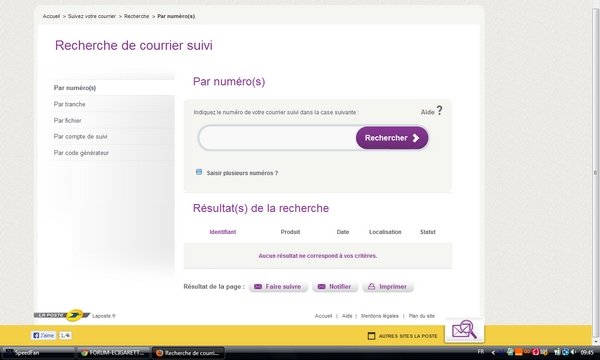
Task: Click the system clock 09:45
Action: coord(587,352)
